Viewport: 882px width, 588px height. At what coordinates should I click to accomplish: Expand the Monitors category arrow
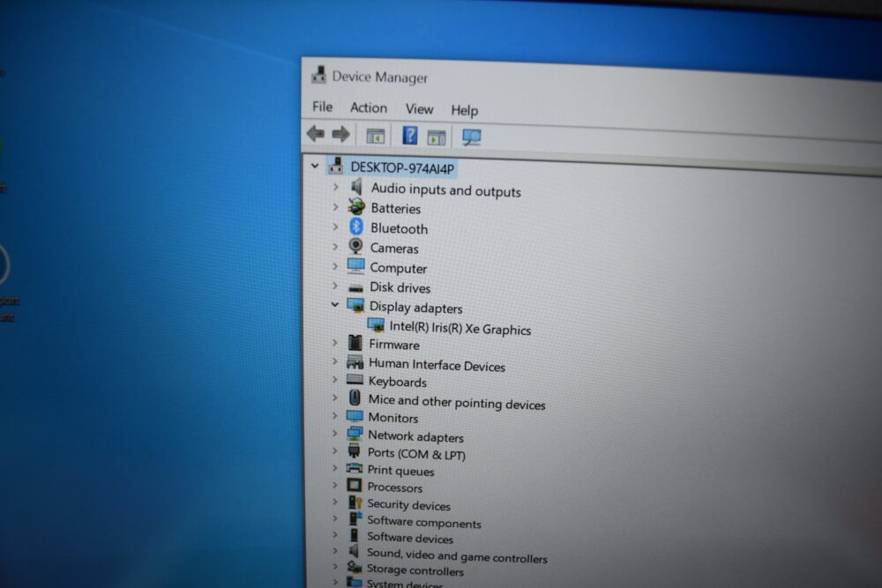tap(334, 415)
